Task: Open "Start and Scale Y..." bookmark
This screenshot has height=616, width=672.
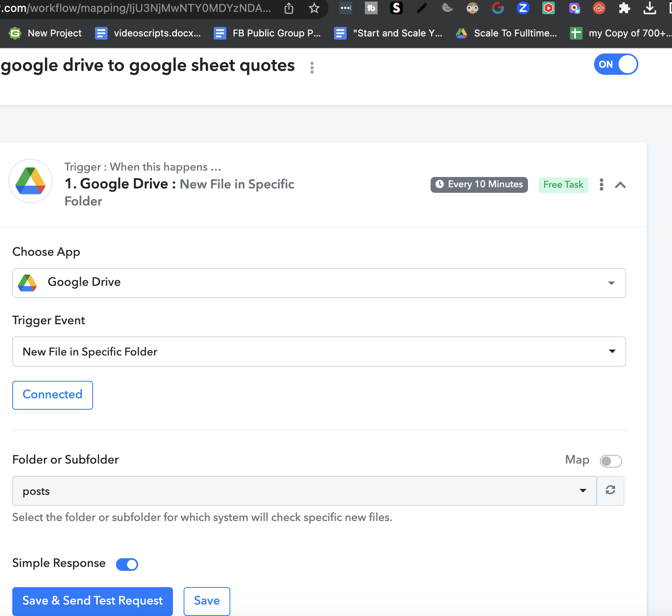Action: pos(388,33)
